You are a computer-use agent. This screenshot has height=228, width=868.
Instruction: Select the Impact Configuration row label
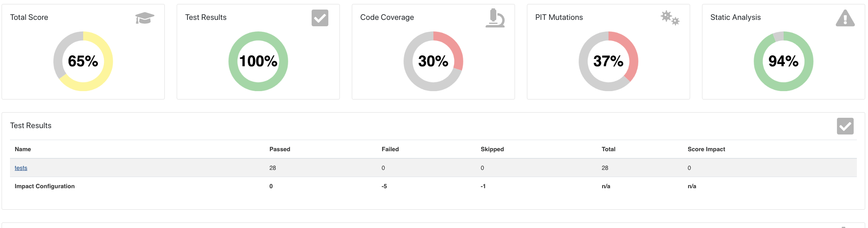(45, 186)
